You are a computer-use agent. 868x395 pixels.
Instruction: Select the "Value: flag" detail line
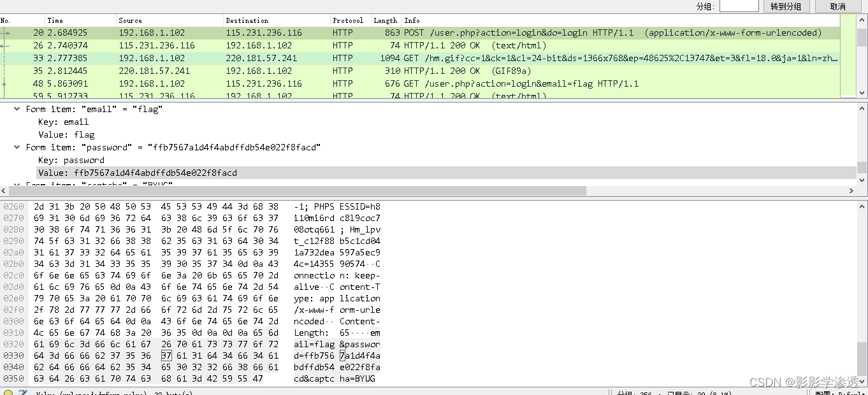(x=66, y=134)
